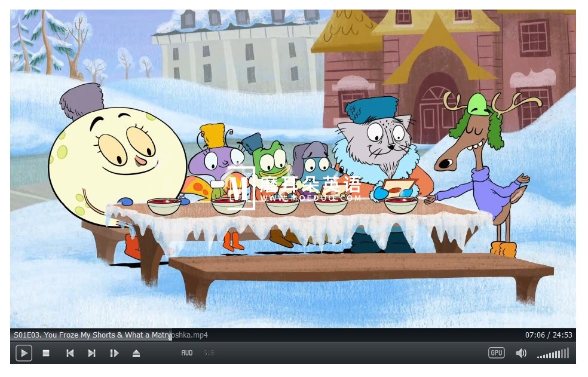The image size is (588, 377).
Task: Step forward one frame
Action: [x=114, y=353]
